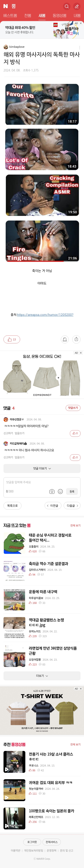The width and height of the screenshot is (84, 868).
Task: Switch to the 베스트뿜 tab
Action: 10,16
